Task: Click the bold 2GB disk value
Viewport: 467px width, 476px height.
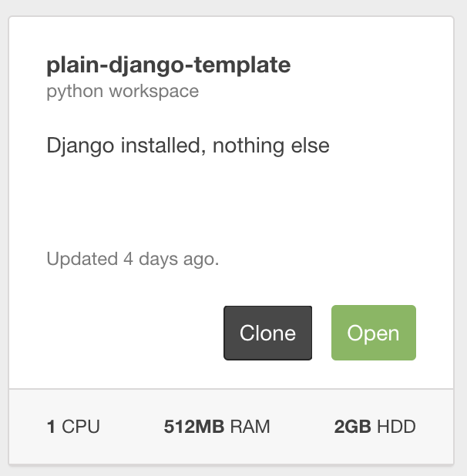Action: (351, 426)
